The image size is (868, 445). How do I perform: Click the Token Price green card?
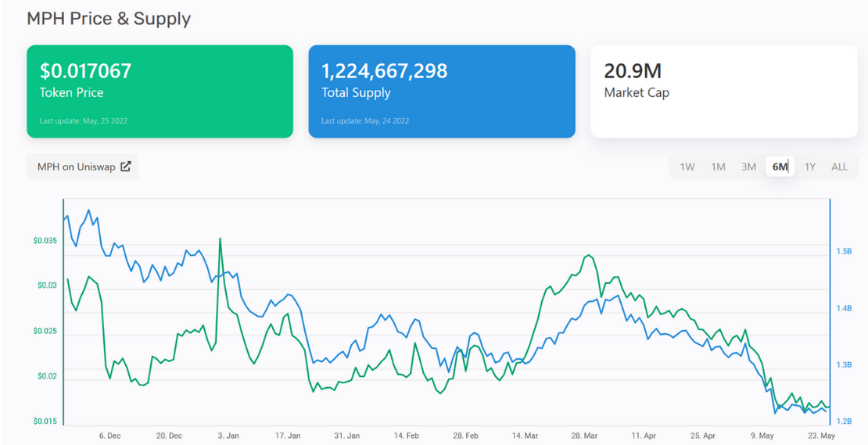click(160, 92)
